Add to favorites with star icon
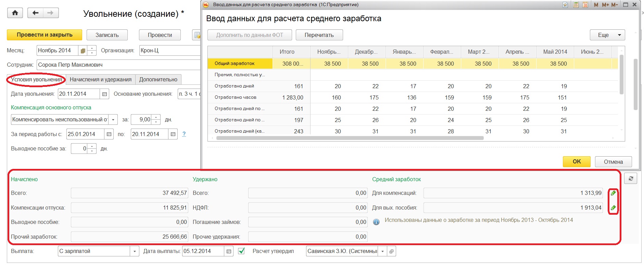 [565, 5]
